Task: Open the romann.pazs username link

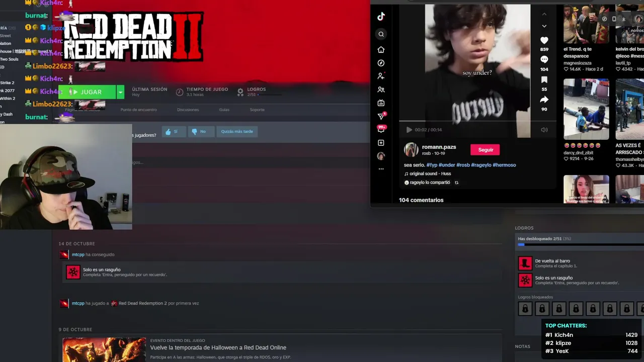Action: pyautogui.click(x=439, y=147)
